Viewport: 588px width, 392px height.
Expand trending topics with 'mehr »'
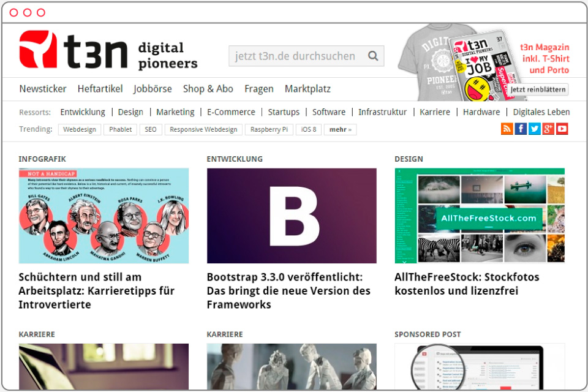[340, 129]
